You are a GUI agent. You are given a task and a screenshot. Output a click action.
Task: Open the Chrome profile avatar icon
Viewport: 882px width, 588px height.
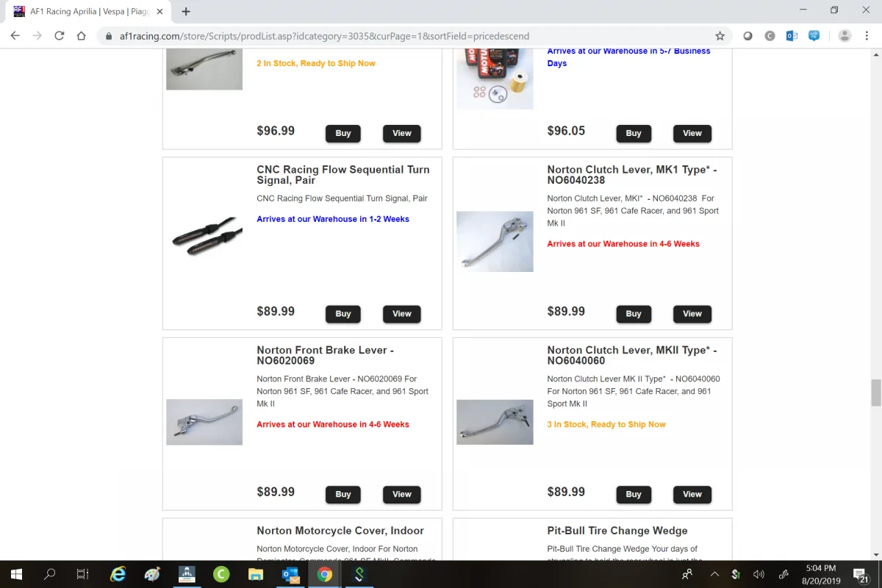(x=845, y=36)
